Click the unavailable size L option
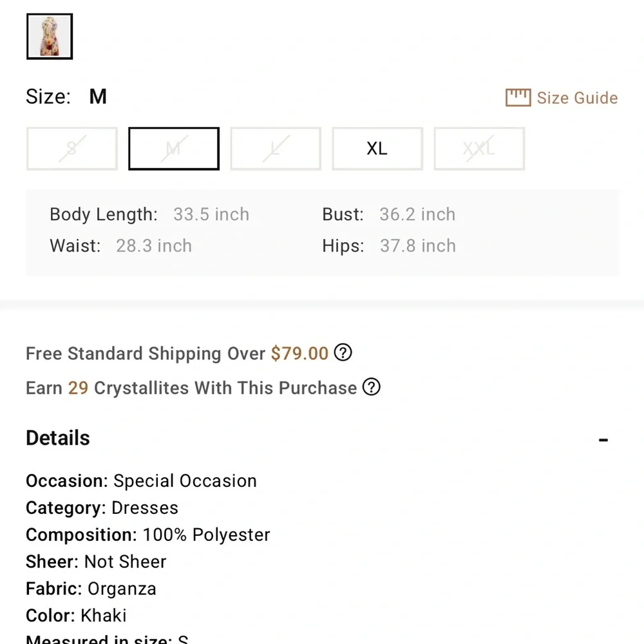This screenshot has height=644, width=644. 276,149
